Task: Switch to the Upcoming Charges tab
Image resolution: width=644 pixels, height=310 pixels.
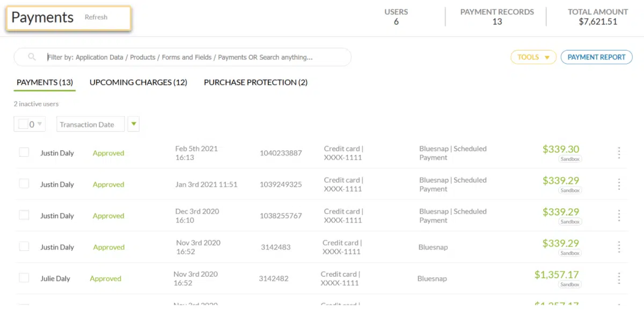Action: coord(138,82)
